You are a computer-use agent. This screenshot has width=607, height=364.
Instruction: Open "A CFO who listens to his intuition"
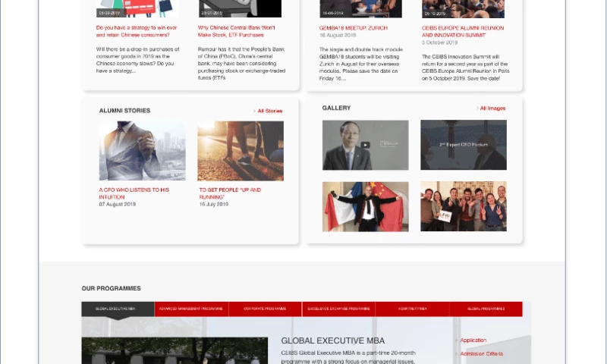point(134,193)
